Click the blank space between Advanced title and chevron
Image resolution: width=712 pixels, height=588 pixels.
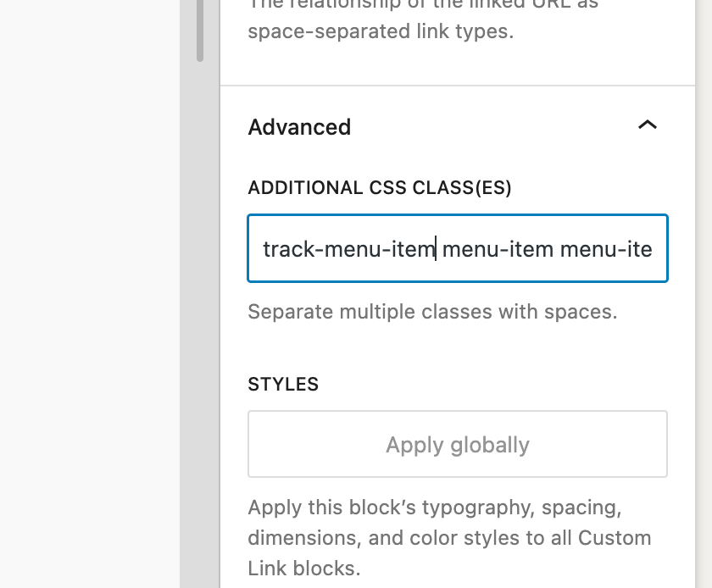pos(492,127)
